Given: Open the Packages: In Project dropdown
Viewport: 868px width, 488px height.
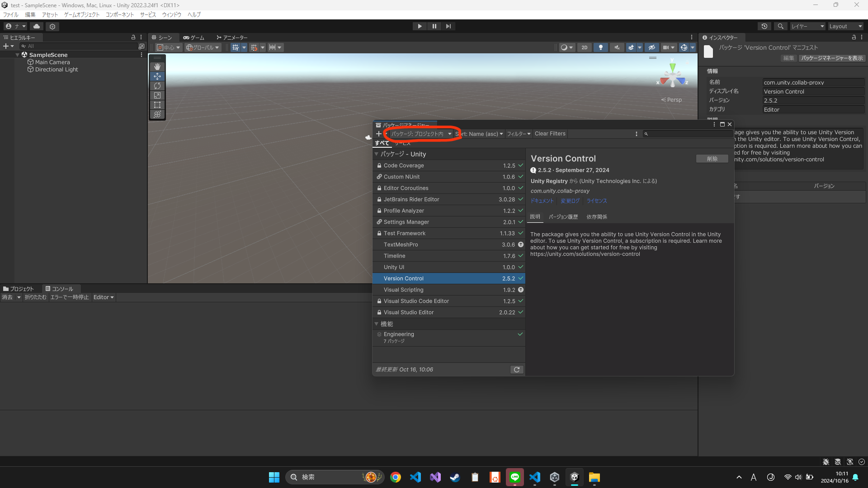Looking at the screenshot, I should (420, 134).
